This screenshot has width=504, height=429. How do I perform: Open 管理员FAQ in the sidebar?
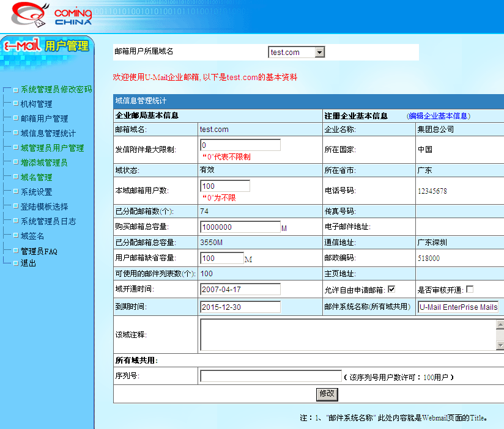click(39, 251)
